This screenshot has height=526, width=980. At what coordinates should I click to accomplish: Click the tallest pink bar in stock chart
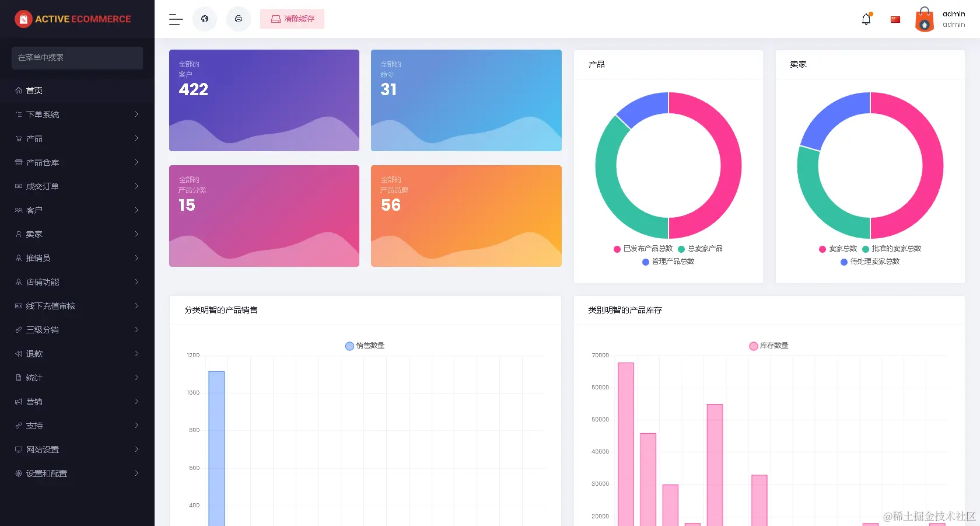pos(626,444)
